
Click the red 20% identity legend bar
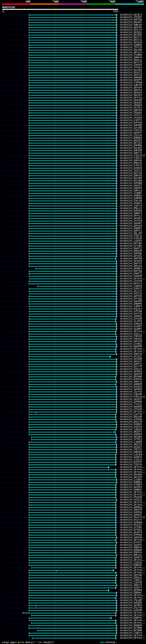(16, 4)
